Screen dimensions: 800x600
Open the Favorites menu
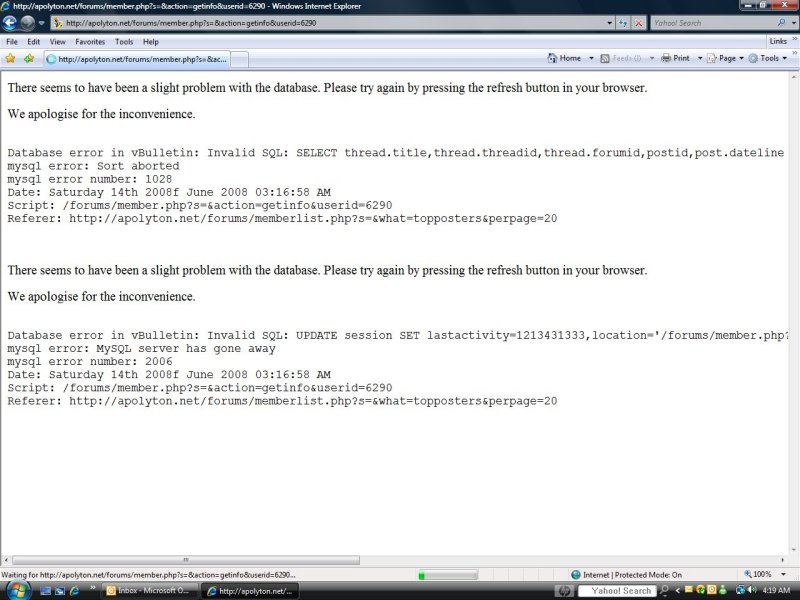click(x=90, y=42)
